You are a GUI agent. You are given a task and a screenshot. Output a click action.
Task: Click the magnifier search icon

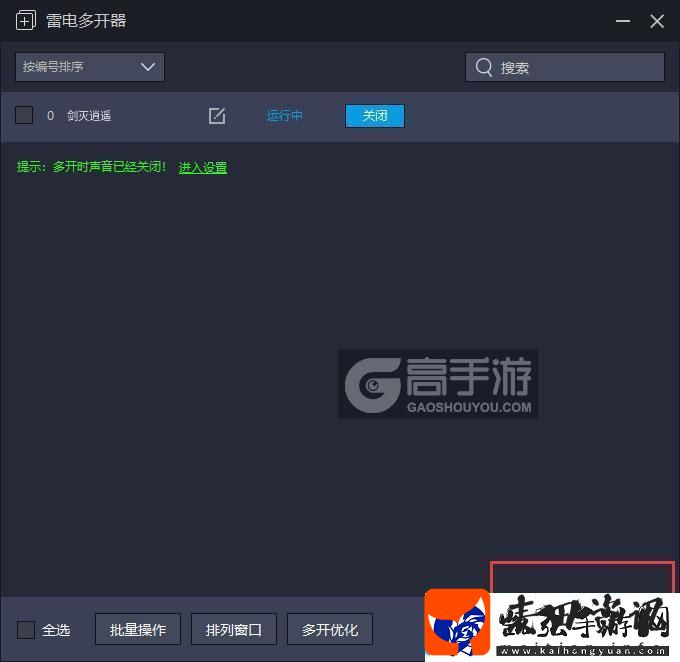pyautogui.click(x=484, y=67)
